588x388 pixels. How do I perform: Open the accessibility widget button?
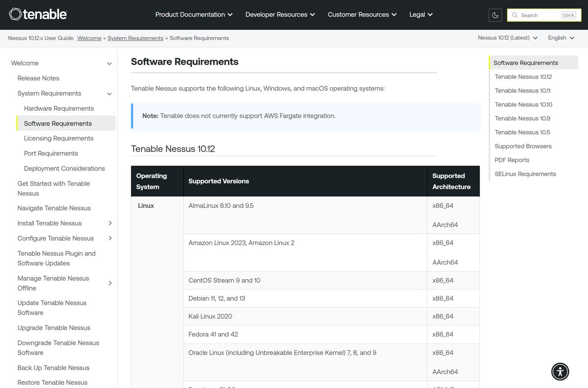560,371
